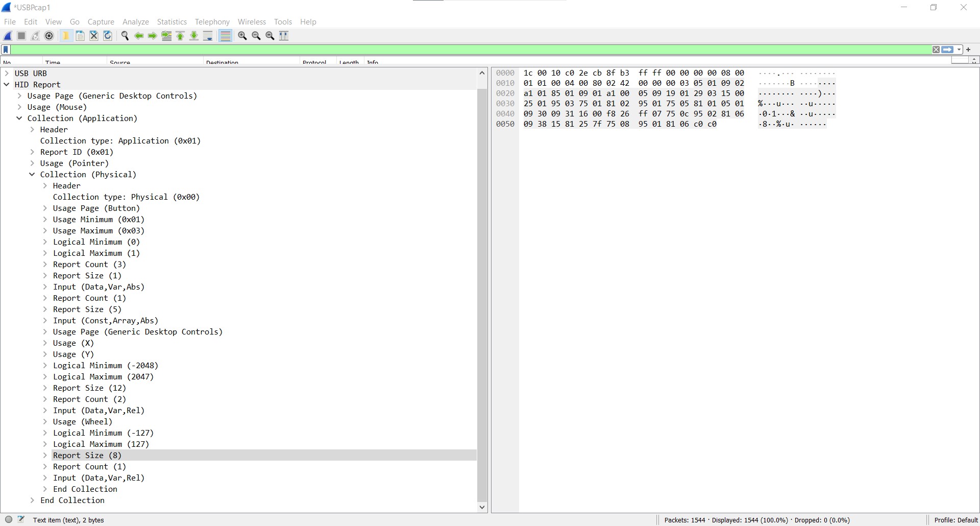
Task: Expand the USB URB node
Action: pos(7,74)
